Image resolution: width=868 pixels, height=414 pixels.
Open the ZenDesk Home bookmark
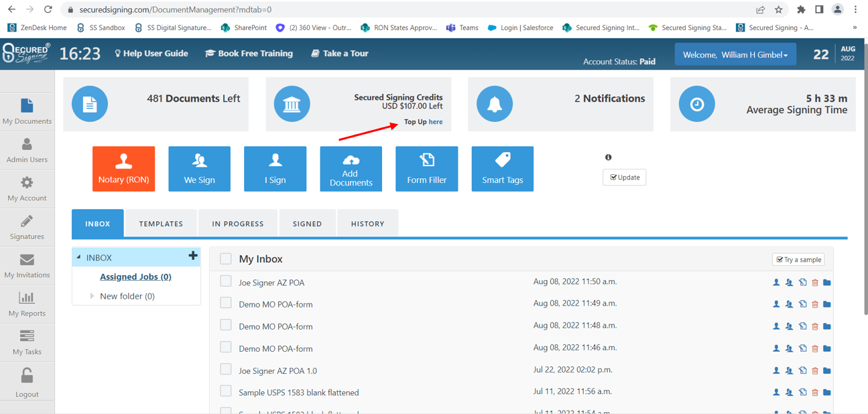37,27
